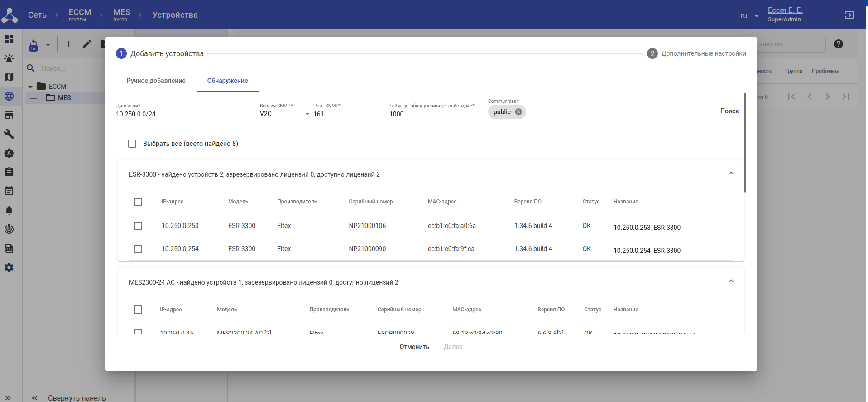
Task: Click the plus add icon in the toolbar
Action: click(69, 44)
